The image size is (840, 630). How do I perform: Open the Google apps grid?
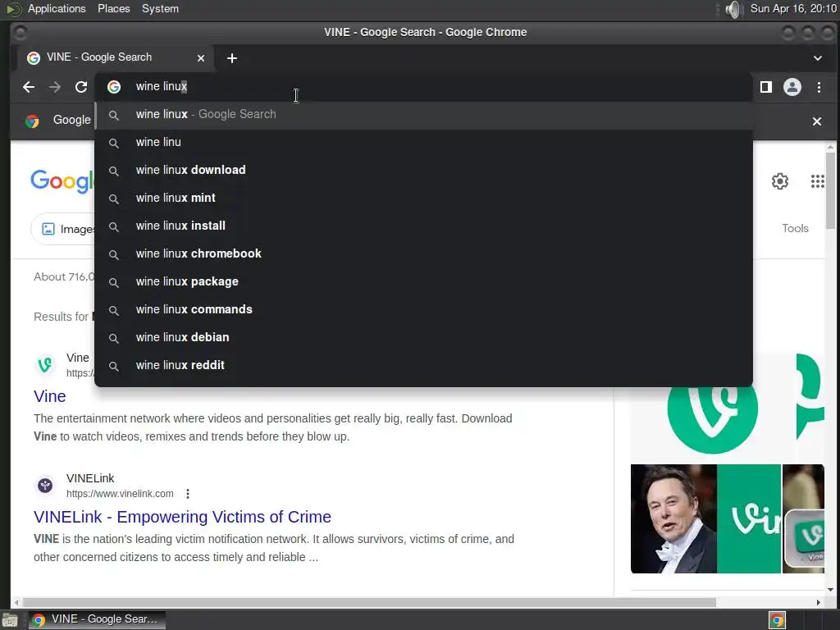tap(818, 181)
